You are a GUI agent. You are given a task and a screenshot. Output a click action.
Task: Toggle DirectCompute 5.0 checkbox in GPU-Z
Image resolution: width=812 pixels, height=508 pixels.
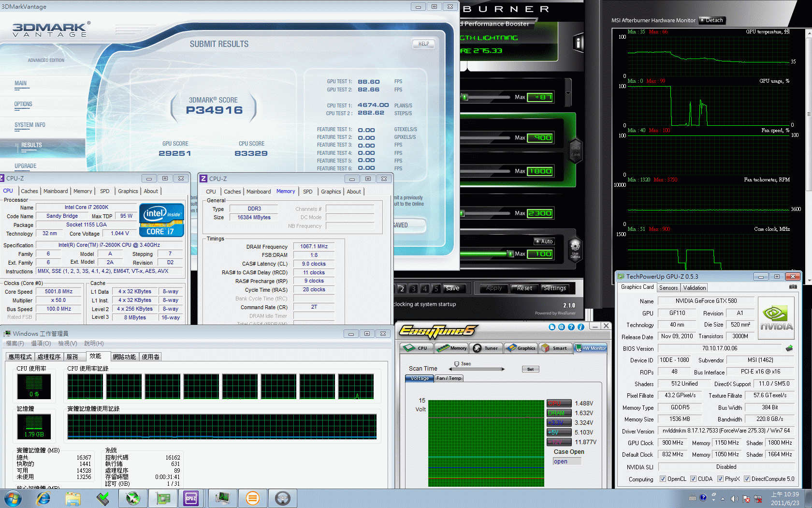click(747, 479)
